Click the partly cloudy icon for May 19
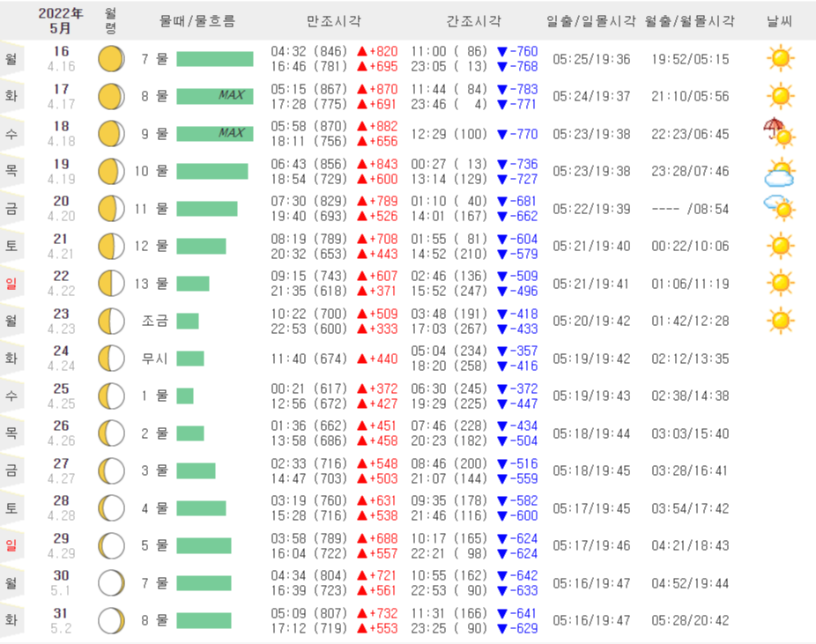 pyautogui.click(x=780, y=172)
